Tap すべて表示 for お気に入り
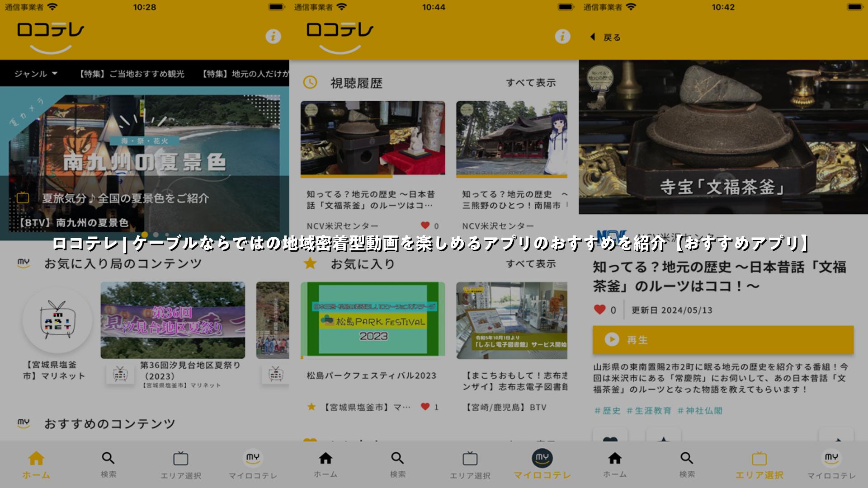This screenshot has width=868, height=488. [531, 264]
